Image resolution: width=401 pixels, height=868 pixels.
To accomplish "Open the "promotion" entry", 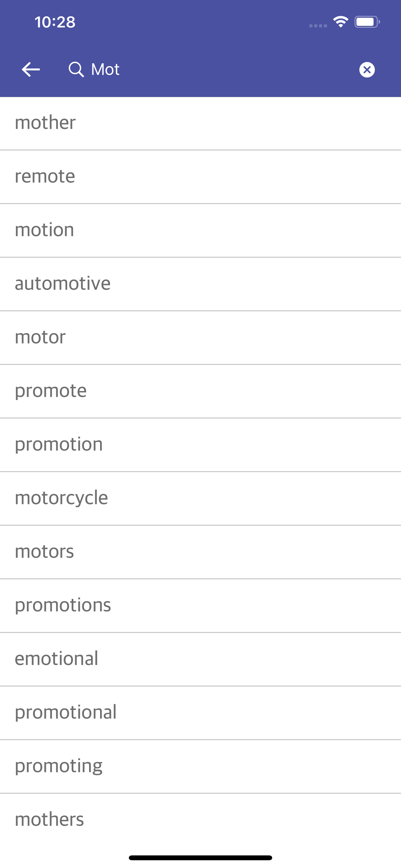I will 200,445.
